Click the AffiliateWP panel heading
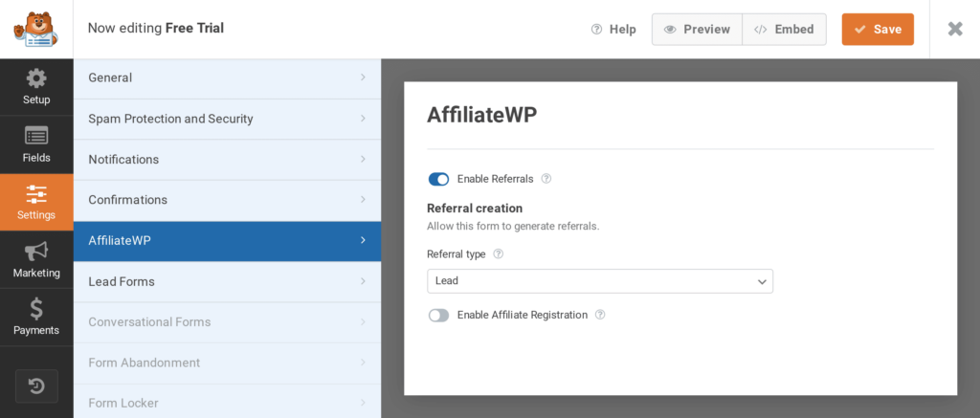Image resolution: width=980 pixels, height=418 pixels. tap(482, 116)
